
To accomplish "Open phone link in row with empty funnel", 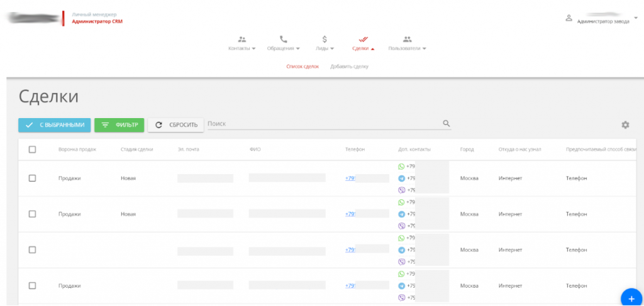I will point(350,250).
